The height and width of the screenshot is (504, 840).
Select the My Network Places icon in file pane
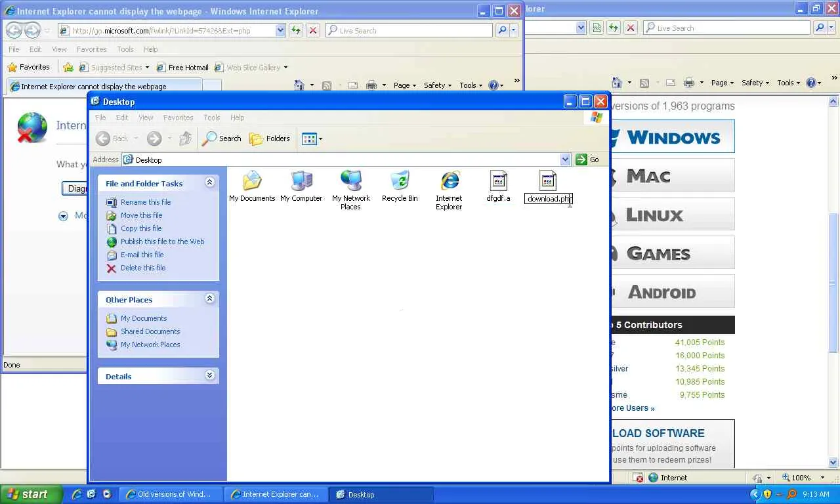tap(351, 180)
